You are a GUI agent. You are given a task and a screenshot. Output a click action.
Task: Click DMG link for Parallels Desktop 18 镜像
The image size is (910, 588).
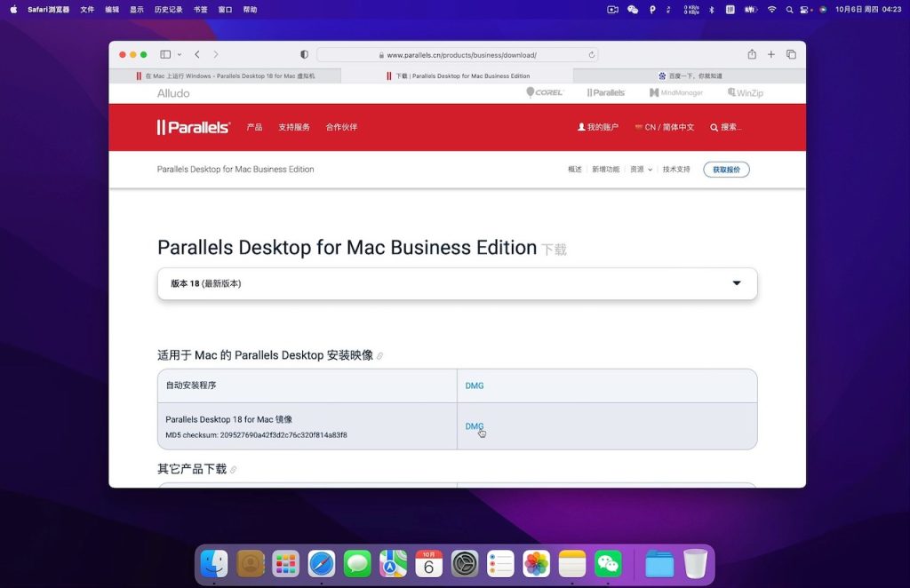click(x=475, y=426)
